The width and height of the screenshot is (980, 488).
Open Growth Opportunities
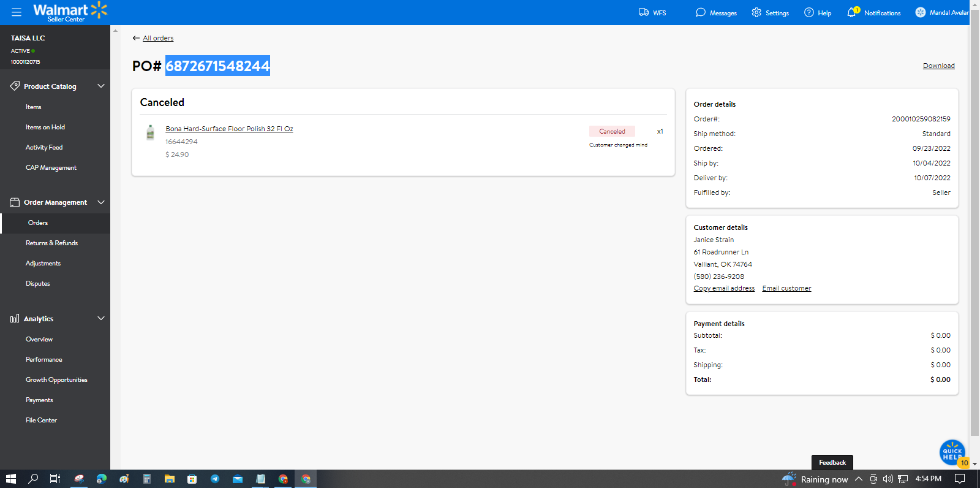pos(56,379)
